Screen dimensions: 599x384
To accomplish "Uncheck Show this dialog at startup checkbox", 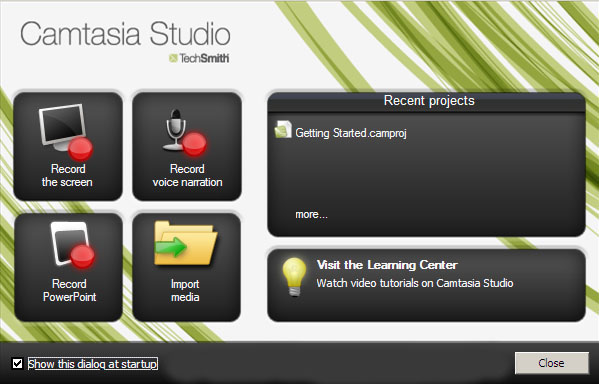I will [17, 363].
